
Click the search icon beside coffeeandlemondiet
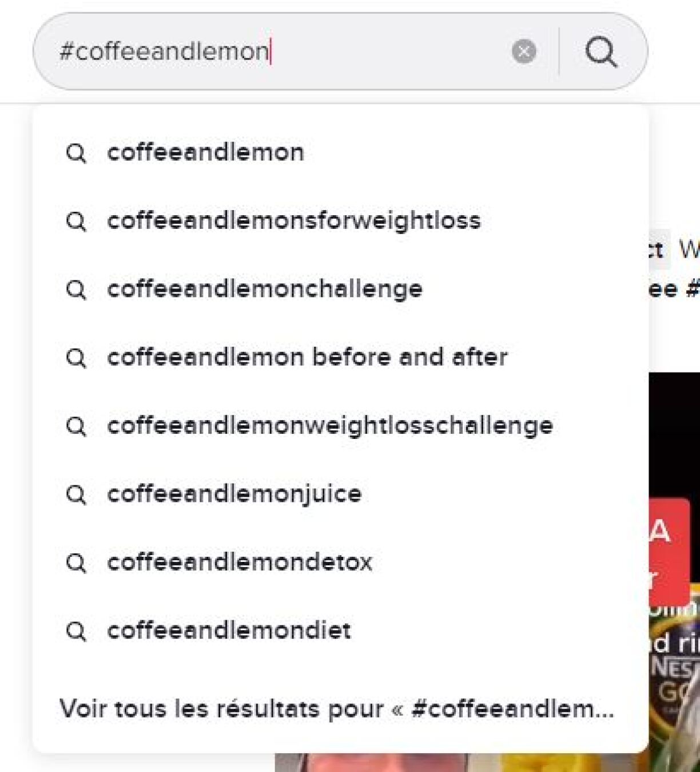(x=77, y=631)
